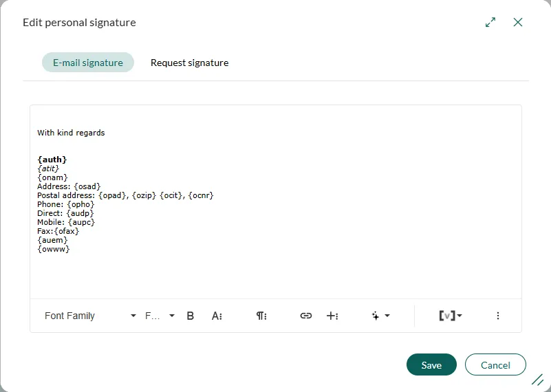
Task: Click the dialog resize handle
Action: point(537,380)
